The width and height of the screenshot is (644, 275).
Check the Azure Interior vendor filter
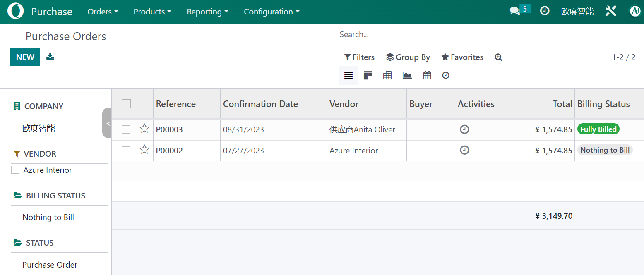[x=15, y=170]
